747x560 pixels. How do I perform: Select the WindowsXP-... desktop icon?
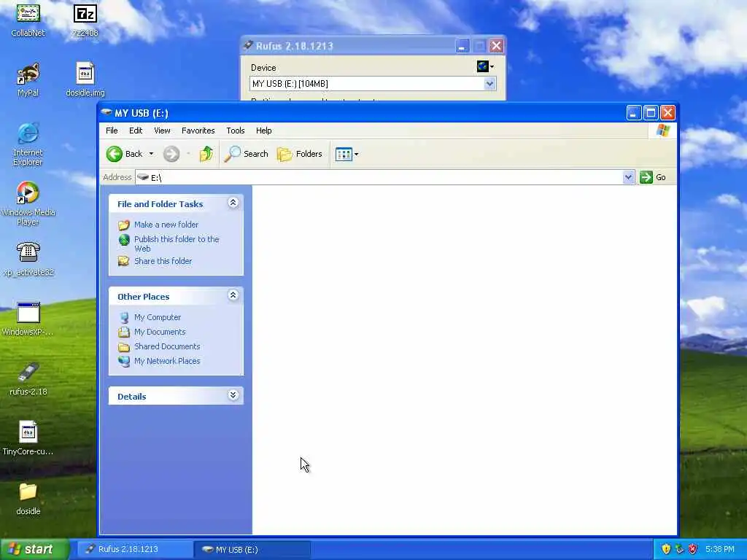click(28, 319)
